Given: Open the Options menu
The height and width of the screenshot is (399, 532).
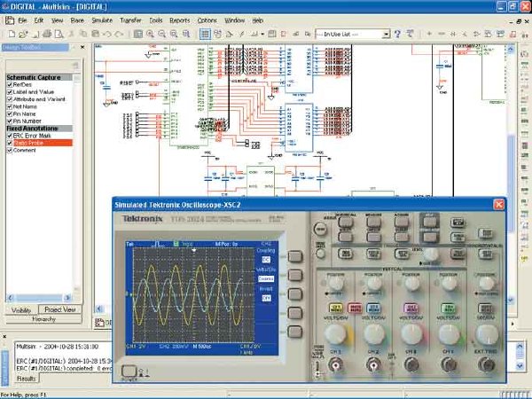Looking at the screenshot, I should 207,20.
